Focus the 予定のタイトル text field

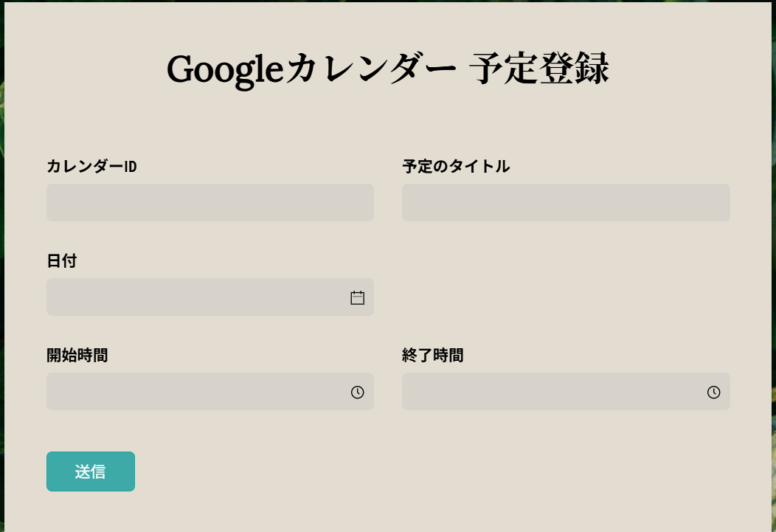tap(566, 202)
